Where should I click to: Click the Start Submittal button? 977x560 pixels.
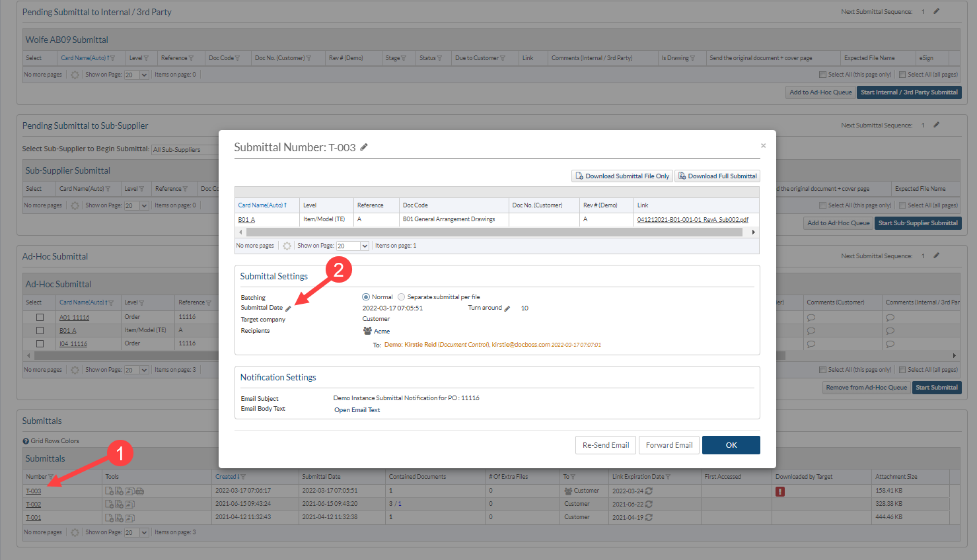(937, 388)
